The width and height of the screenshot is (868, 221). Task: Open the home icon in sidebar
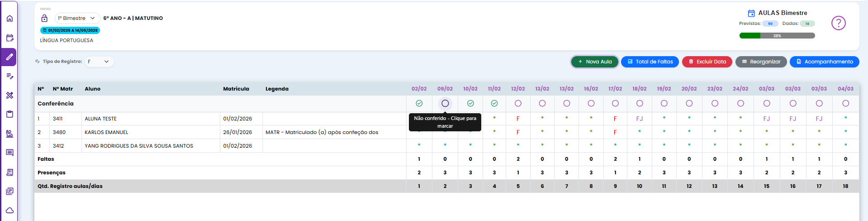(9, 19)
